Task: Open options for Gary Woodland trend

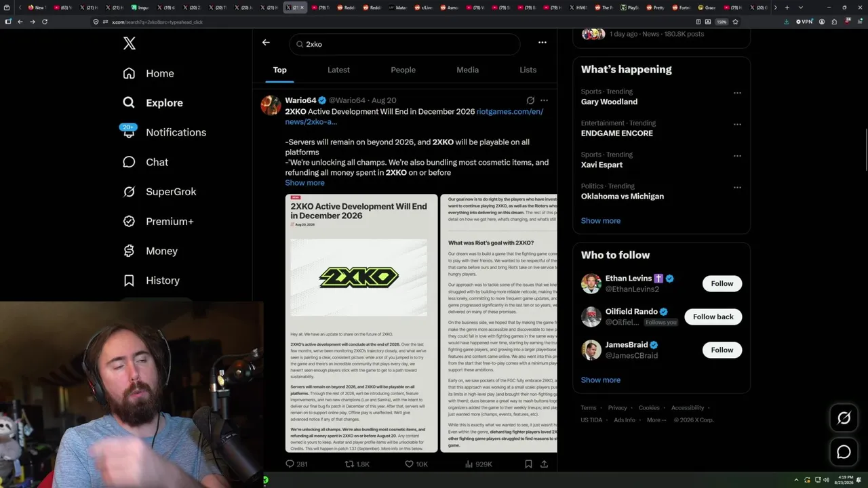Action: point(737,93)
